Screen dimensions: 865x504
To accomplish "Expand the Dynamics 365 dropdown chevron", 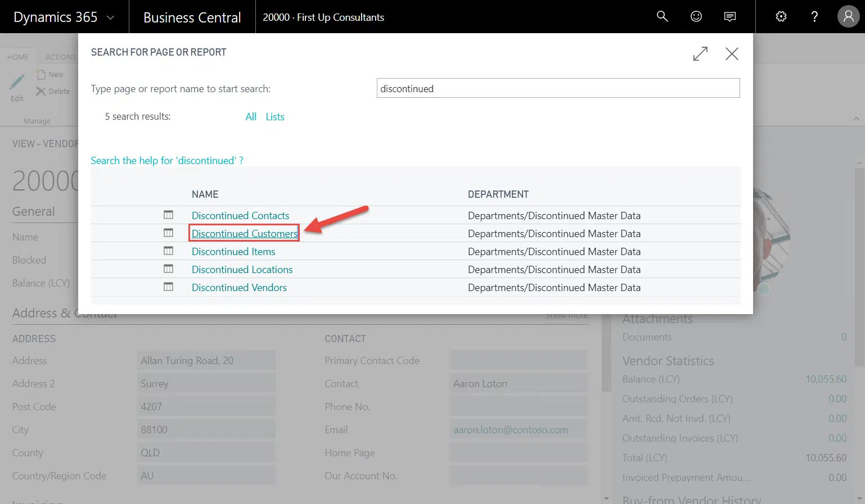I will pos(111,17).
